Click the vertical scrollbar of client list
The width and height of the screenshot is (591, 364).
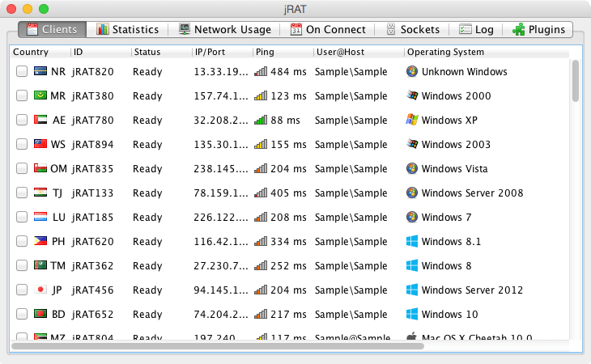pyautogui.click(x=576, y=81)
